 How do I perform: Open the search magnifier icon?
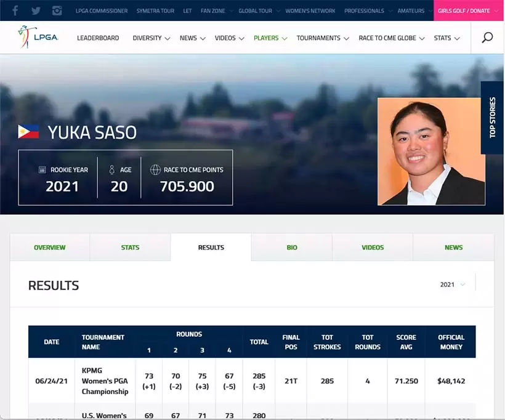[487, 38]
